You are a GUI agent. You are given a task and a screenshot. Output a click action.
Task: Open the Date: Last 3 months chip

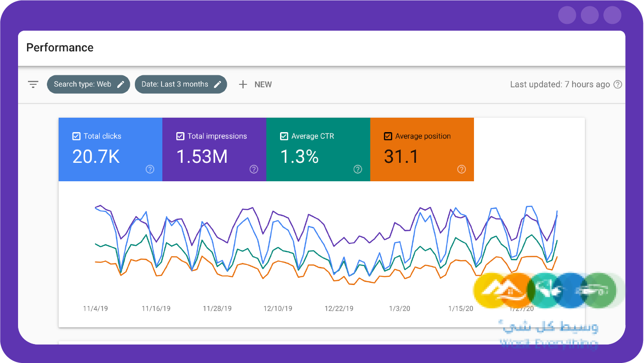pyautogui.click(x=175, y=84)
